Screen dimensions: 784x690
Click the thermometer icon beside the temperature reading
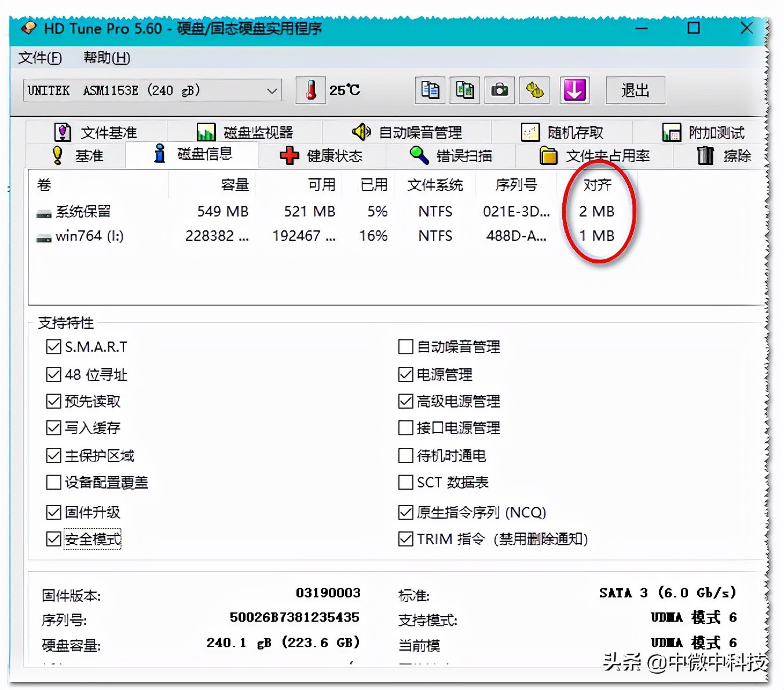click(x=310, y=90)
